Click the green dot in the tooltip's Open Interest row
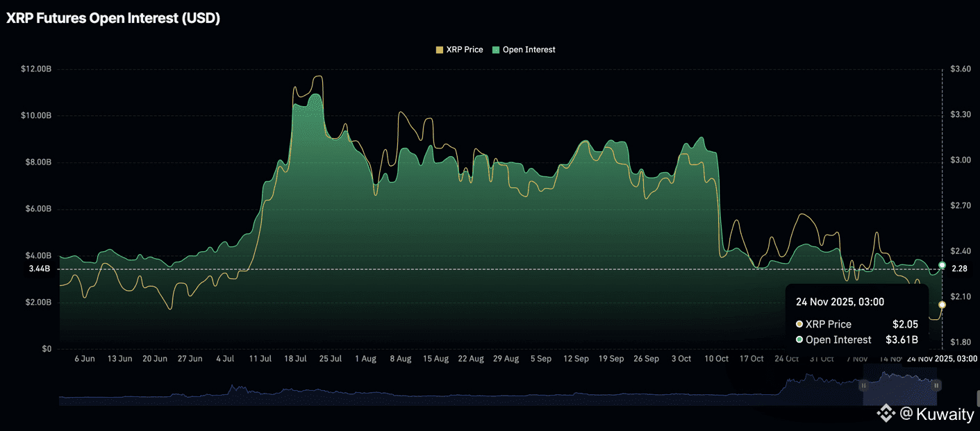 point(799,340)
